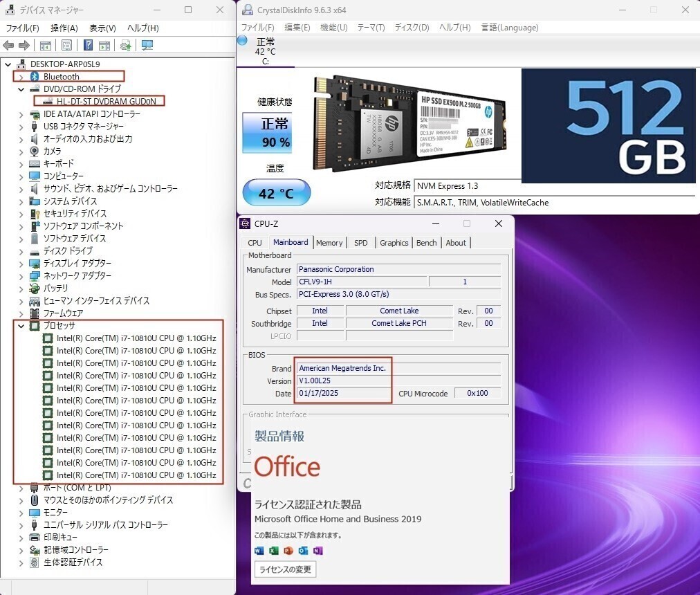Select the HL-DT-ST DVDRAM GUD0N device
Viewport: 700px width, 595px height.
tap(107, 102)
